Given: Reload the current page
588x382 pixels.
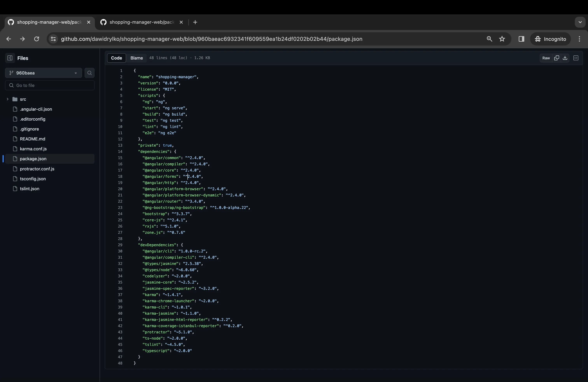Looking at the screenshot, I should 37,39.
